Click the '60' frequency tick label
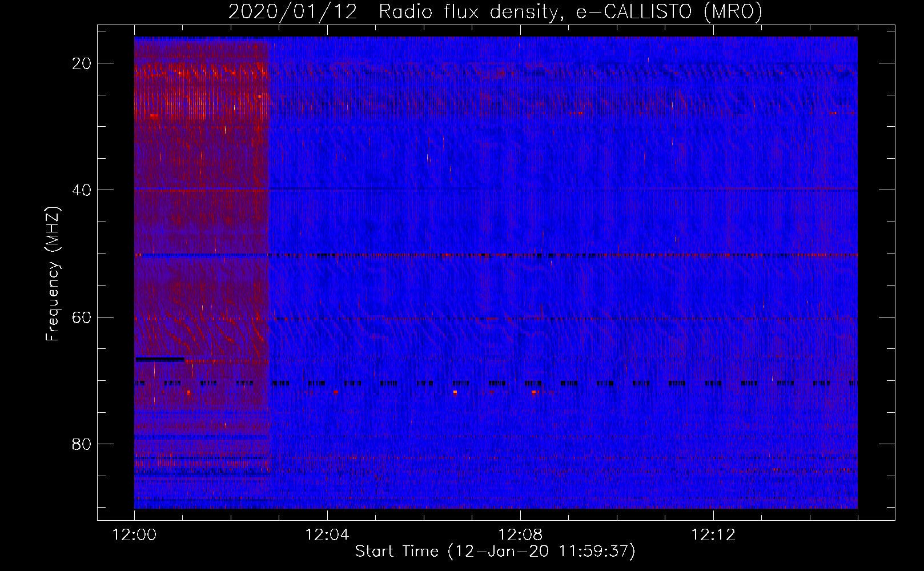The image size is (924, 571). (x=82, y=317)
